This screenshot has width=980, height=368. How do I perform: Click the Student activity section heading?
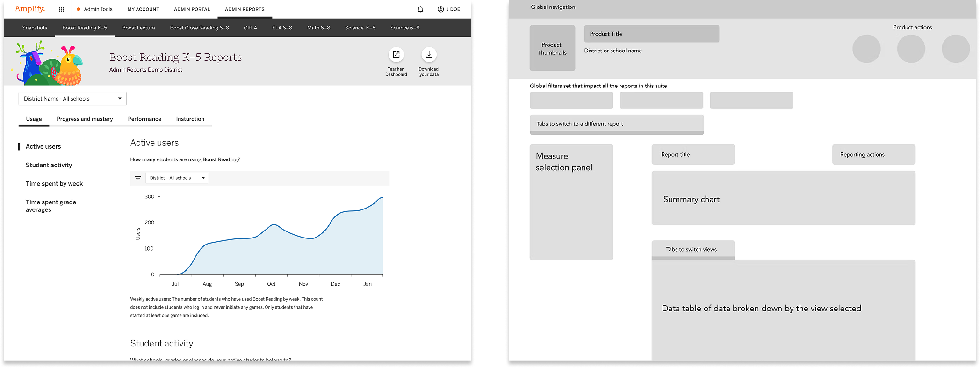pos(162,344)
